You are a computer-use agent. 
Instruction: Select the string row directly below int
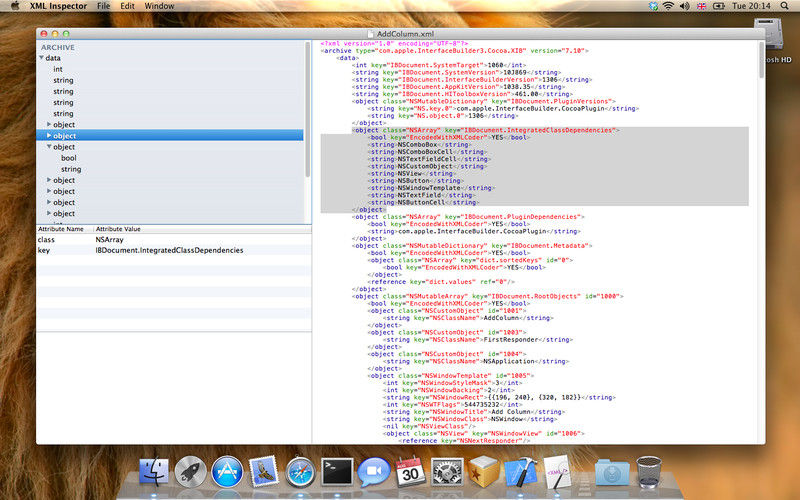(x=170, y=80)
